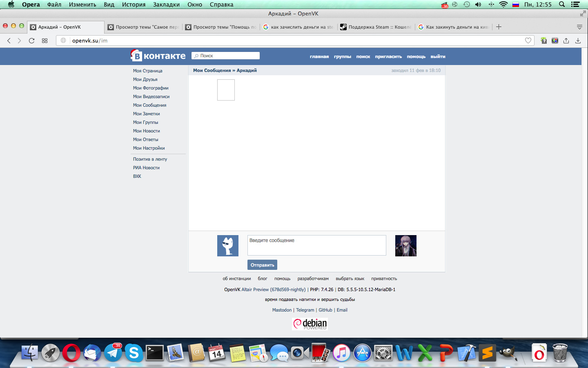Screen dimensions: 588x368
Task: Switch to the Поддержка Steam tab
Action: 376,27
